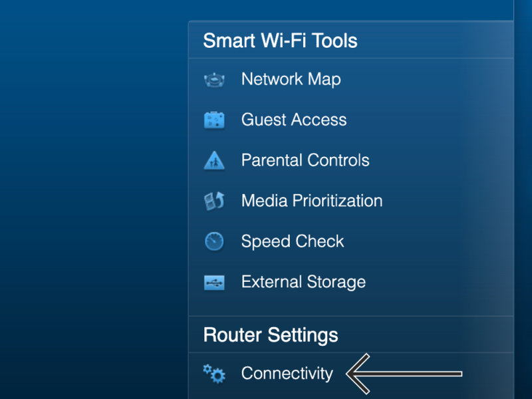Select the Guest Access camera icon
532x399 pixels.
[x=214, y=120]
